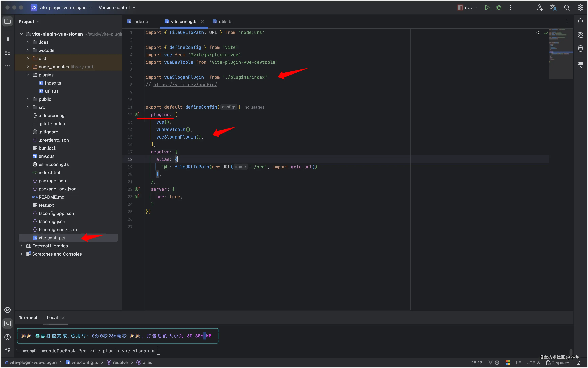Open the Database tool window
Image resolution: width=588 pixels, height=368 pixels.
581,48
